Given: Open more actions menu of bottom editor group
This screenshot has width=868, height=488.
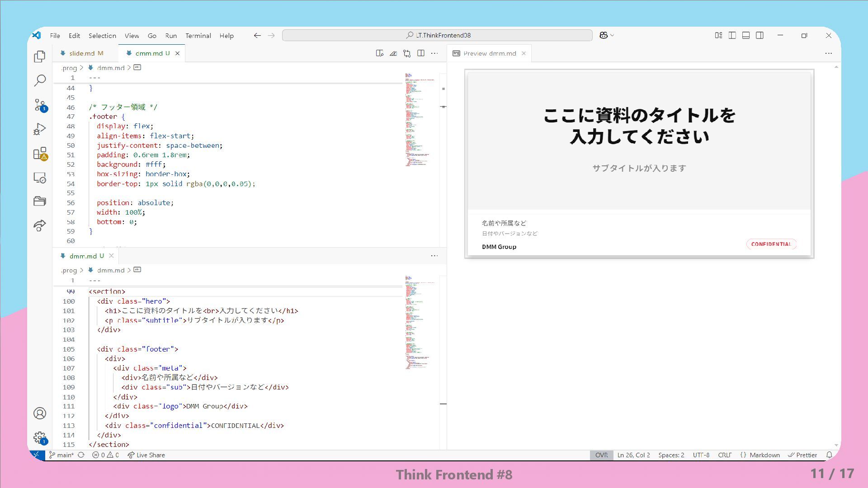Looking at the screenshot, I should [x=434, y=256].
